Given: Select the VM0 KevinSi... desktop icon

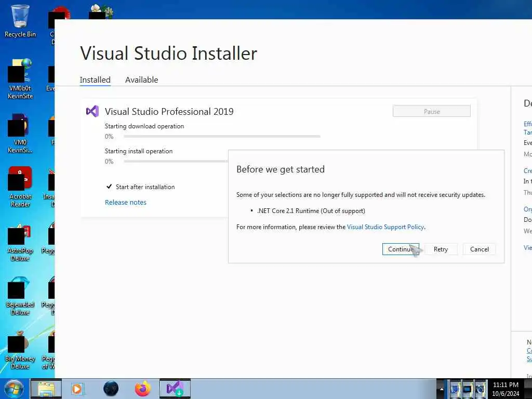Looking at the screenshot, I should point(20,134).
